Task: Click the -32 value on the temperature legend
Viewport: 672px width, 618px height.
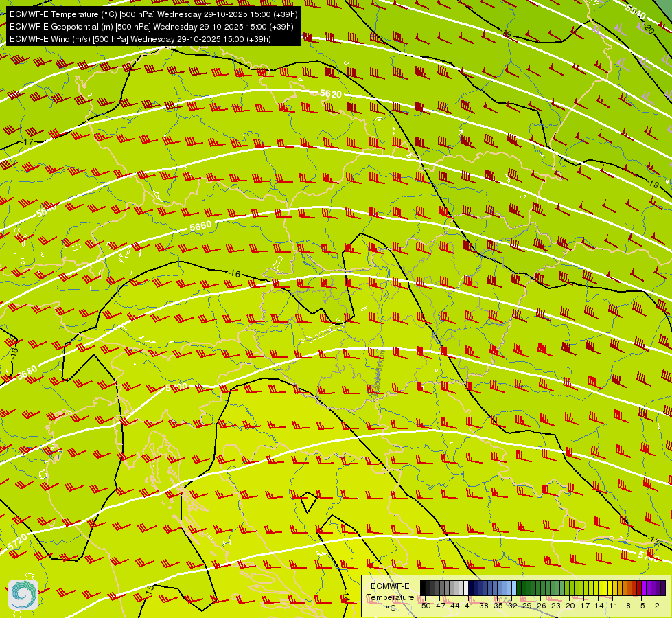Action: pos(511,606)
